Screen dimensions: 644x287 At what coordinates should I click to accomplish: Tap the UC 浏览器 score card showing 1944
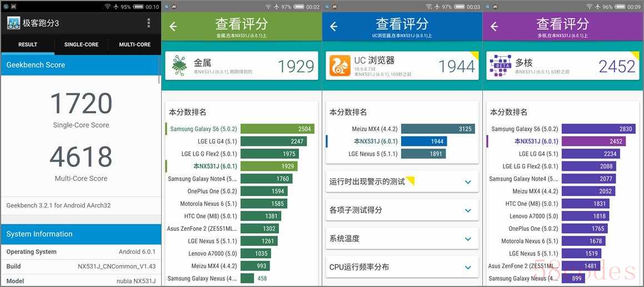click(402, 66)
